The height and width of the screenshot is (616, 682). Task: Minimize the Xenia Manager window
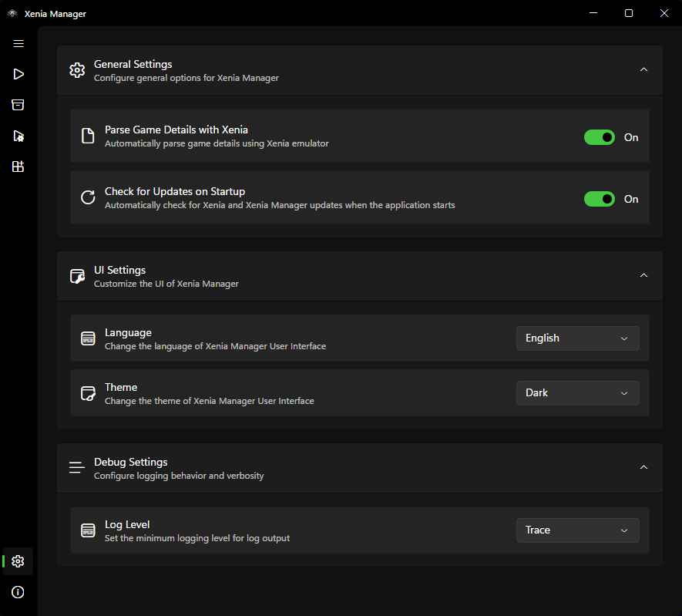pyautogui.click(x=593, y=13)
